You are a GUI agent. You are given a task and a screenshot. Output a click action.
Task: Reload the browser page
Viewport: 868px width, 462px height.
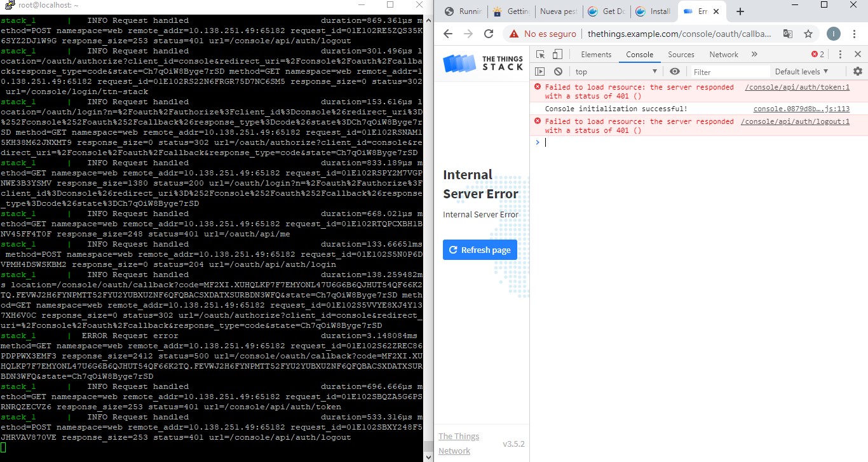click(x=489, y=34)
